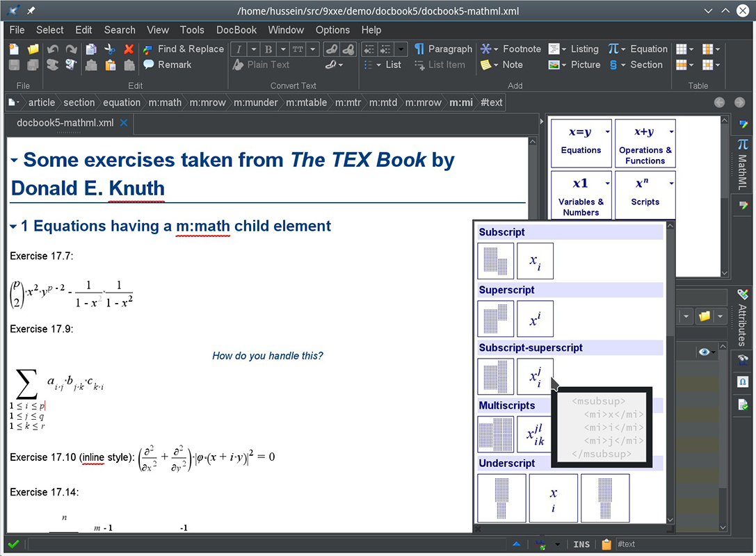Click the Paragraph pilcrow icon
The height and width of the screenshot is (556, 756).
coord(419,49)
